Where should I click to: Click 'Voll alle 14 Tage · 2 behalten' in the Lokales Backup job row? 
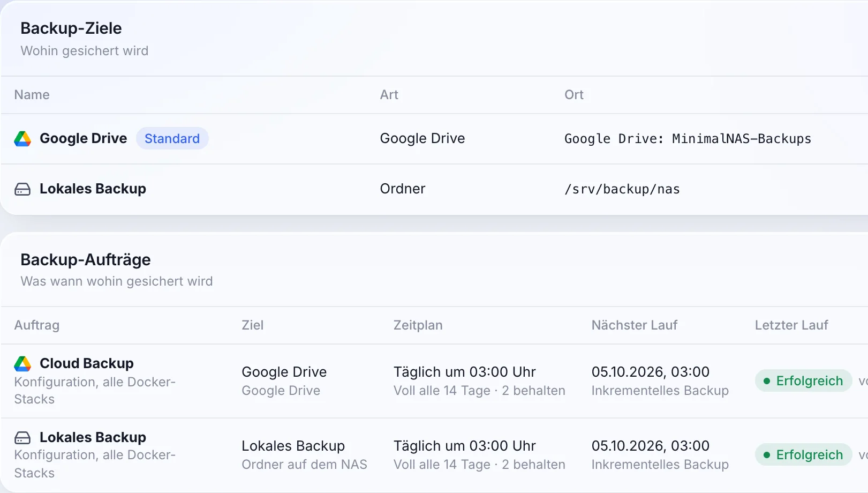point(479,465)
